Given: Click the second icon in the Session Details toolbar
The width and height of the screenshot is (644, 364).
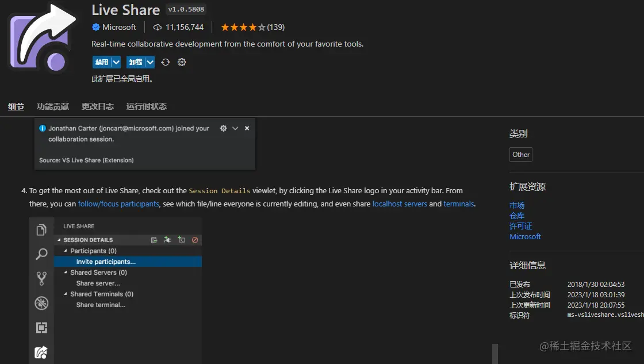Looking at the screenshot, I should pos(167,240).
